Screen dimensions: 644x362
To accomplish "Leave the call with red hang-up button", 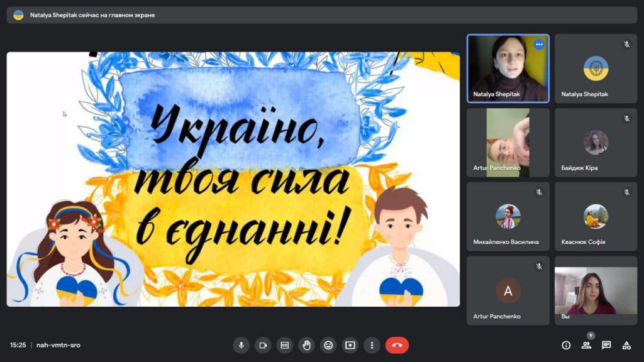I will (397, 345).
